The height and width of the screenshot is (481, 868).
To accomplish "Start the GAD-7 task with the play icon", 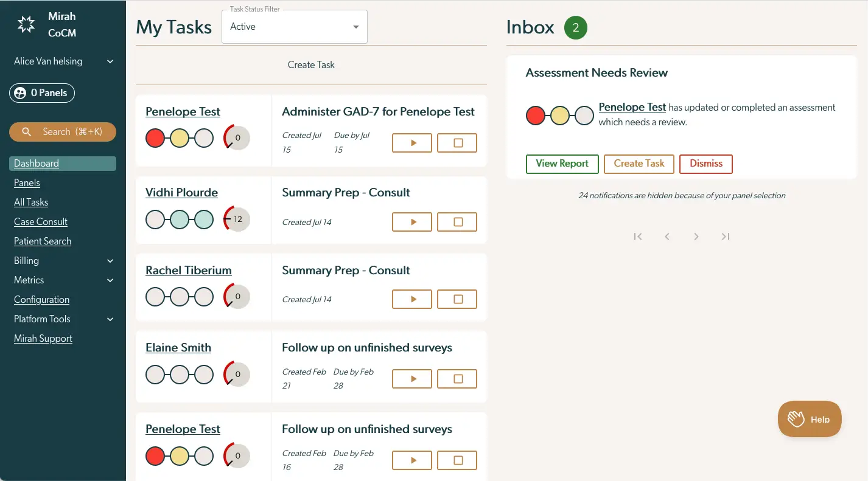I will click(411, 142).
